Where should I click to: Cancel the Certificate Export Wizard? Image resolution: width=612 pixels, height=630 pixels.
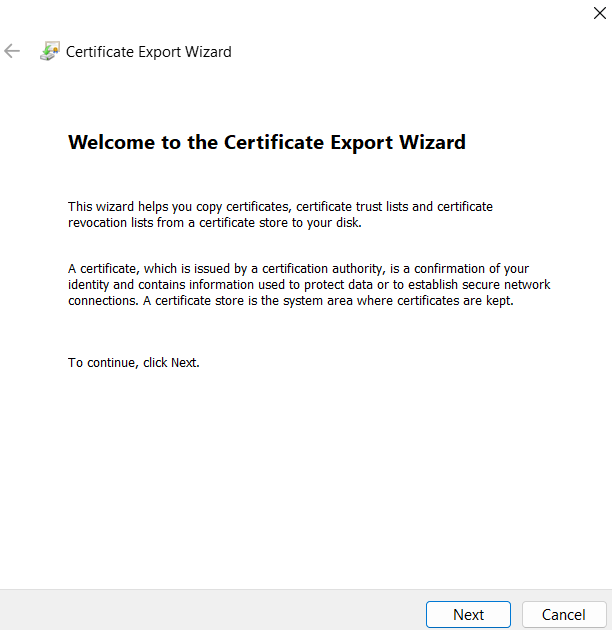point(564,614)
